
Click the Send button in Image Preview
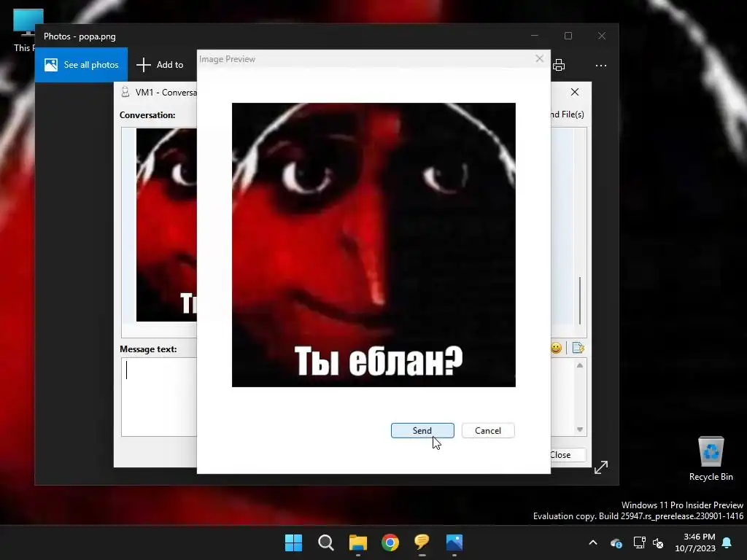click(422, 430)
